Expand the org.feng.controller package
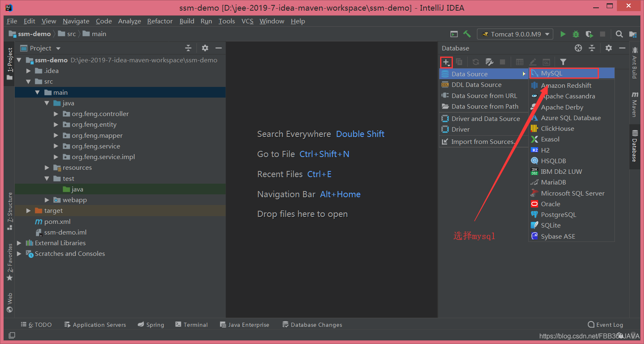644x344 pixels. point(56,114)
